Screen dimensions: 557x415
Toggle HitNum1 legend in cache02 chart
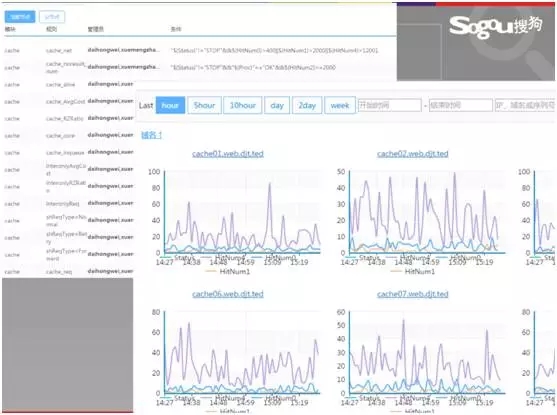[x=412, y=271]
